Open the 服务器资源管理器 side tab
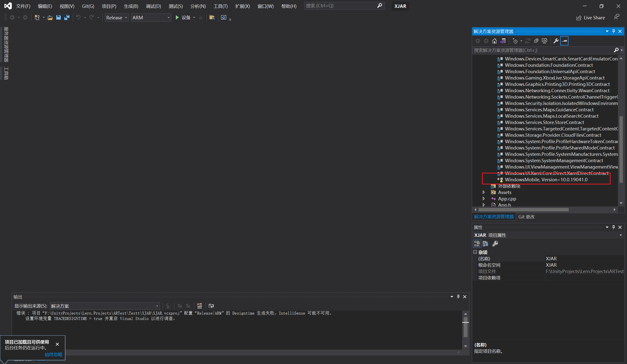The height and width of the screenshot is (364, 627). pyautogui.click(x=6, y=44)
